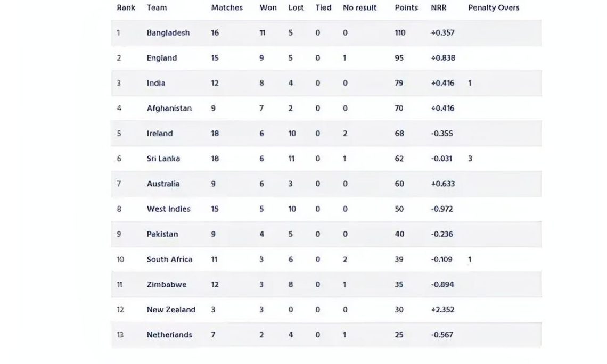This screenshot has height=364, width=607.
Task: Open the Bangladesh team link
Action: 168,33
